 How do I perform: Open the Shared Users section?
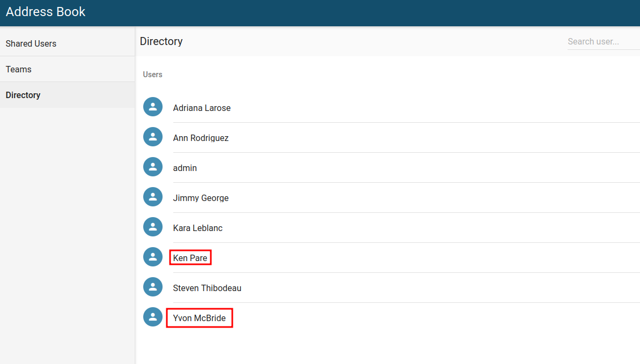[68, 43]
